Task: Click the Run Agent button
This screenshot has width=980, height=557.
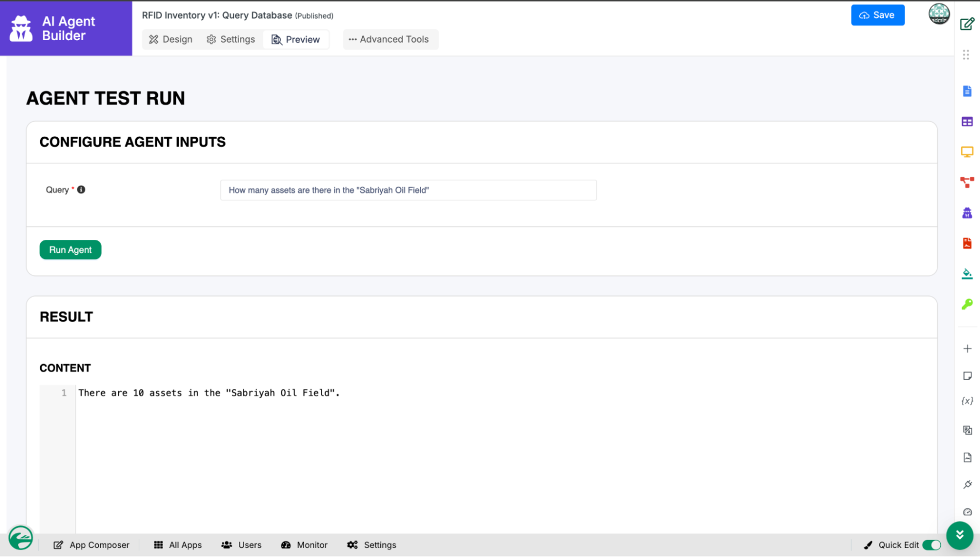Action: 70,250
